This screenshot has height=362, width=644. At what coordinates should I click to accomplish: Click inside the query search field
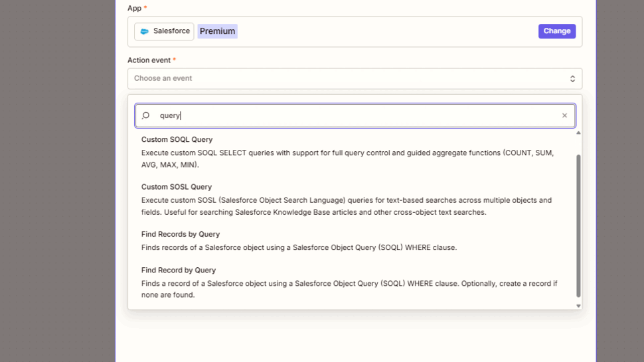(355, 115)
